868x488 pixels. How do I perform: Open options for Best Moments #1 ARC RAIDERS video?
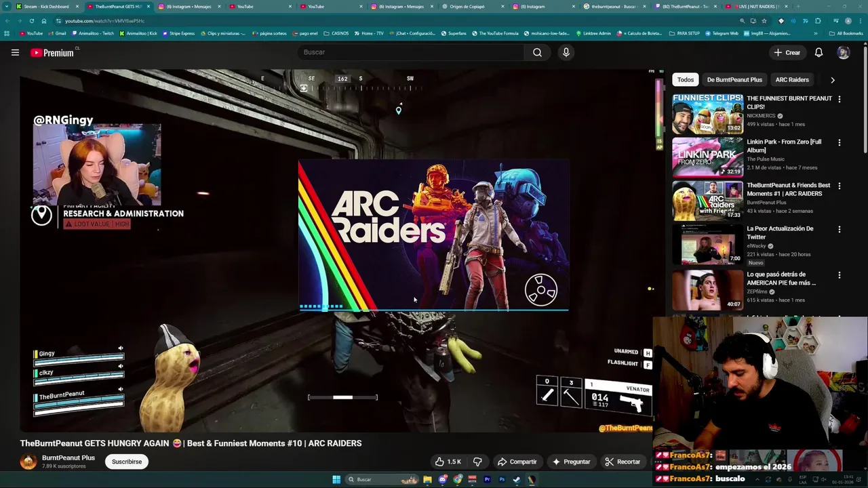(x=840, y=186)
